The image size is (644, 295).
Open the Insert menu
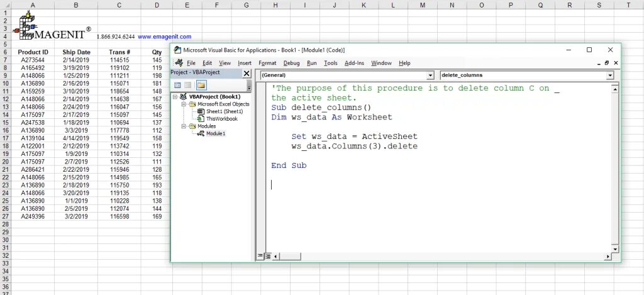[x=245, y=63]
